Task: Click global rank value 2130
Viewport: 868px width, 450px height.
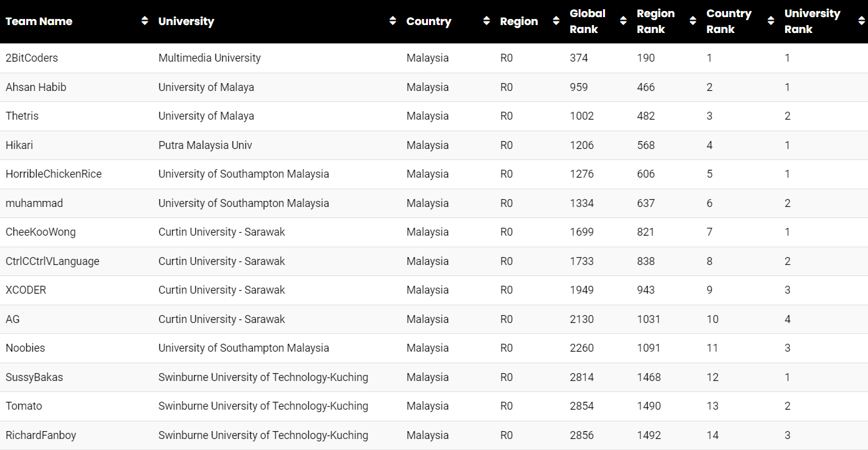Action: point(582,319)
